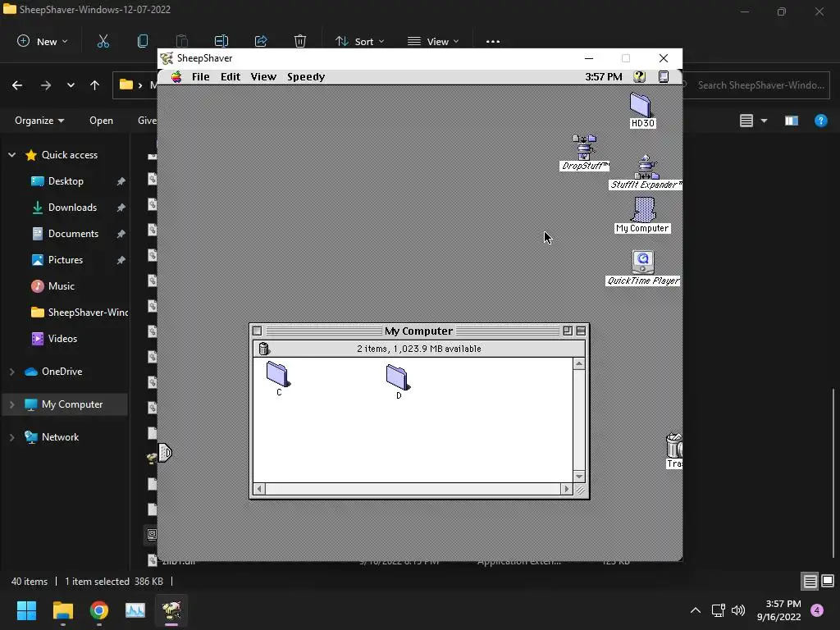The width and height of the screenshot is (840, 630).
Task: Open the view options dropdown arrow
Action: pyautogui.click(x=765, y=121)
